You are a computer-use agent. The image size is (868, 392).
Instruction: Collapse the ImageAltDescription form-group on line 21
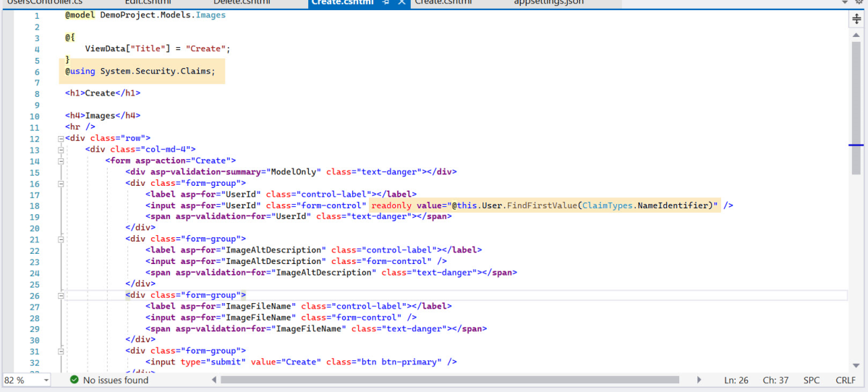point(60,239)
